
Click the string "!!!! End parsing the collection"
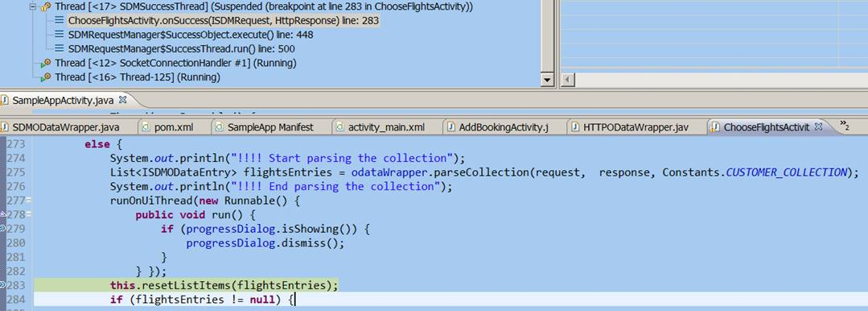(x=335, y=186)
